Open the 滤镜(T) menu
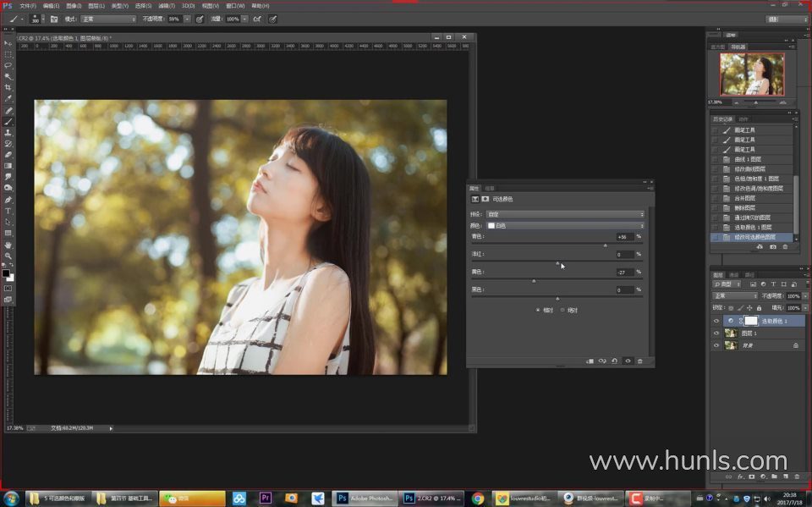This screenshot has width=812, height=507. click(167, 6)
